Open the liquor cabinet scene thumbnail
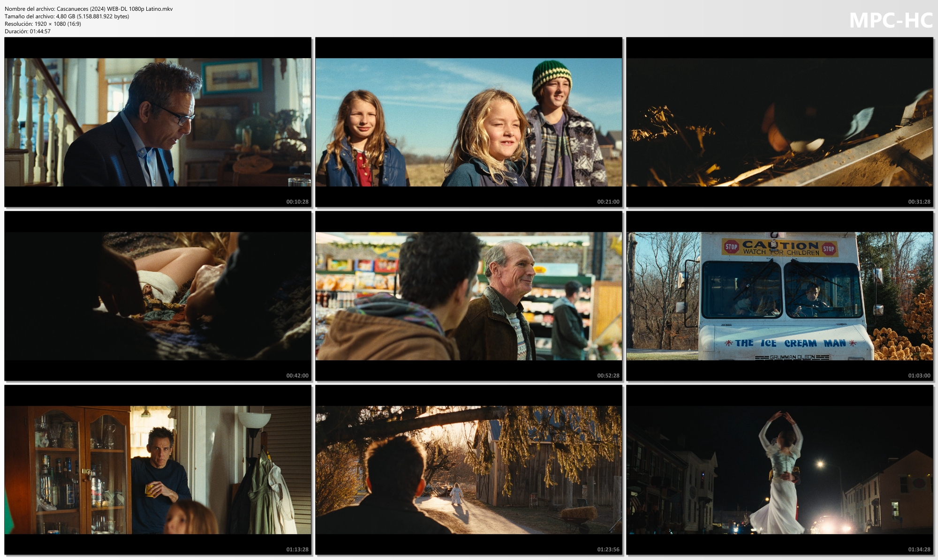 pos(158,470)
